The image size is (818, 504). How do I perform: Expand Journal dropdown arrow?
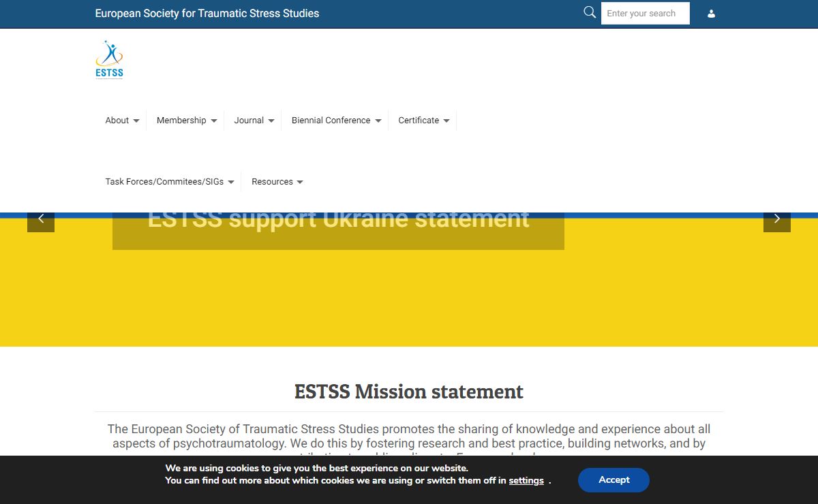click(x=271, y=121)
